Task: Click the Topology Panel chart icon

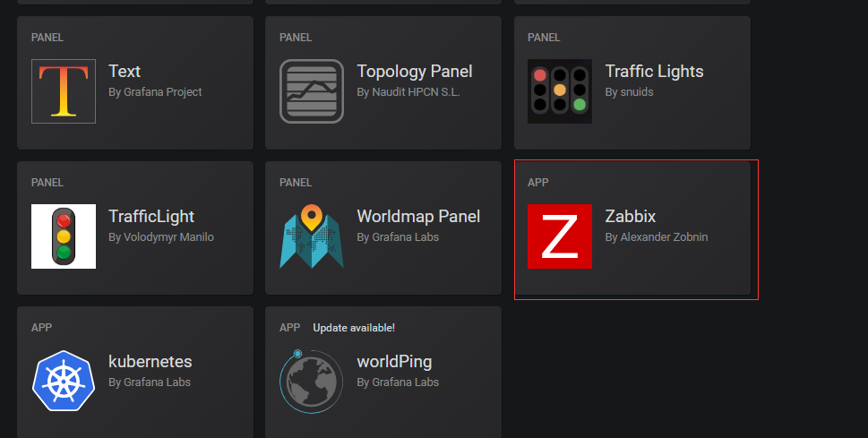Action: point(312,91)
